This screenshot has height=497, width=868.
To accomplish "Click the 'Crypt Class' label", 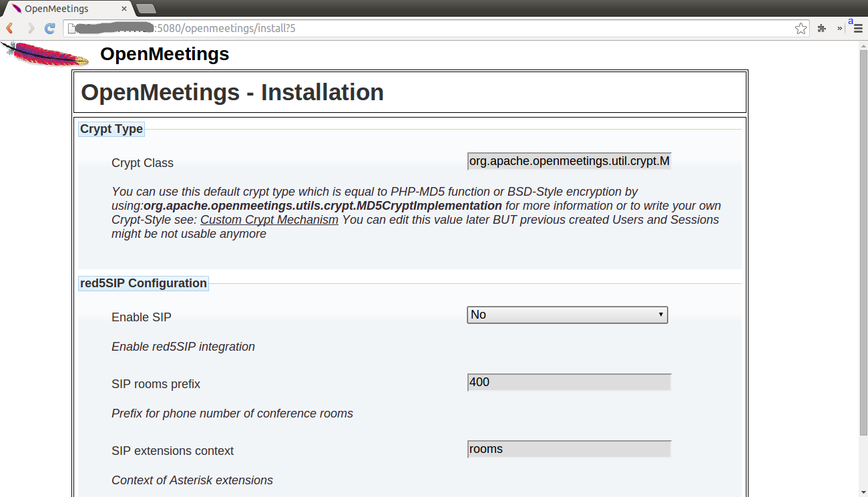I will click(142, 163).
